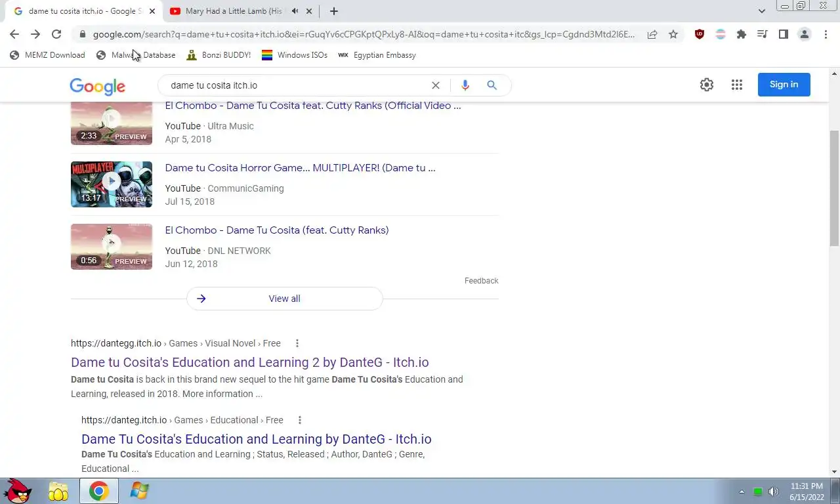Open Dame tu Cosita Horror Game MULTIPLAYER link
This screenshot has width=840, height=504.
click(301, 168)
